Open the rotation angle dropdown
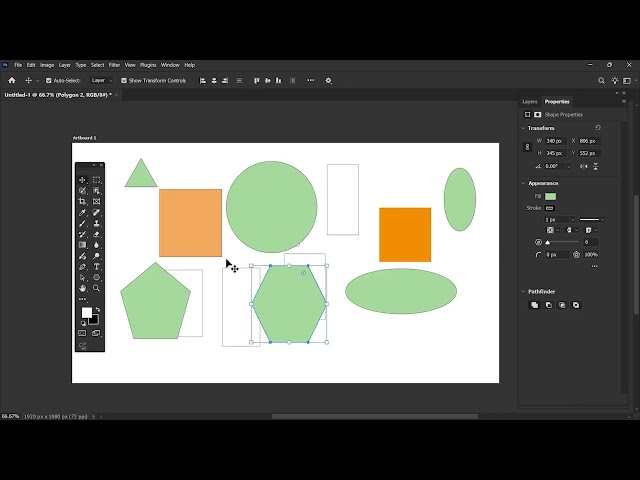Image resolution: width=640 pixels, height=480 pixels. pyautogui.click(x=569, y=167)
